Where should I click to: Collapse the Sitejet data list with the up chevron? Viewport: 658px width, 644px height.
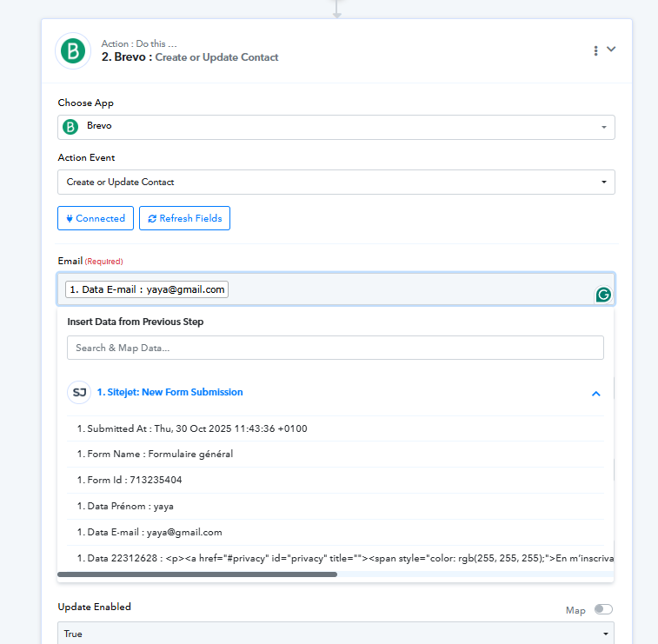(x=596, y=394)
